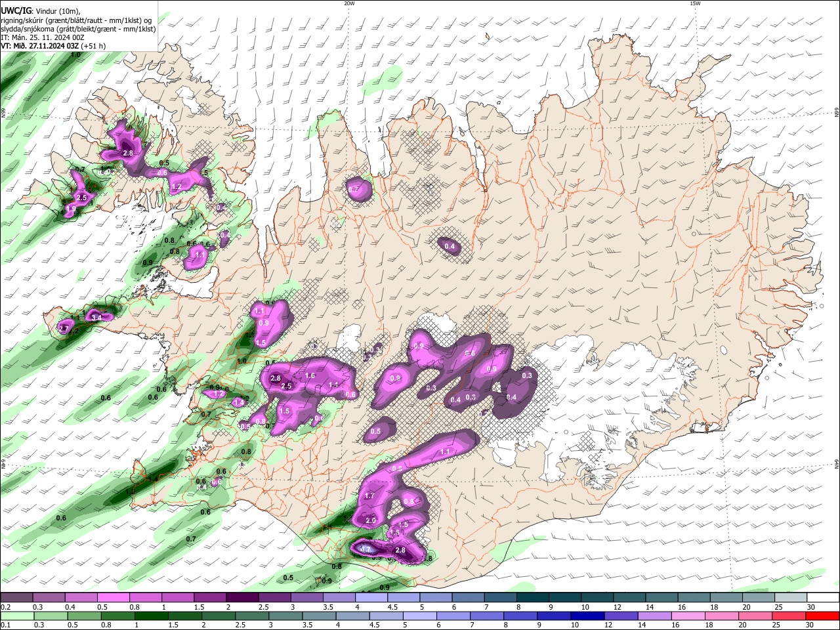
Task: Select the lavender swatch between 4 and 4.5 in the upper legend row
Action: pos(370,598)
